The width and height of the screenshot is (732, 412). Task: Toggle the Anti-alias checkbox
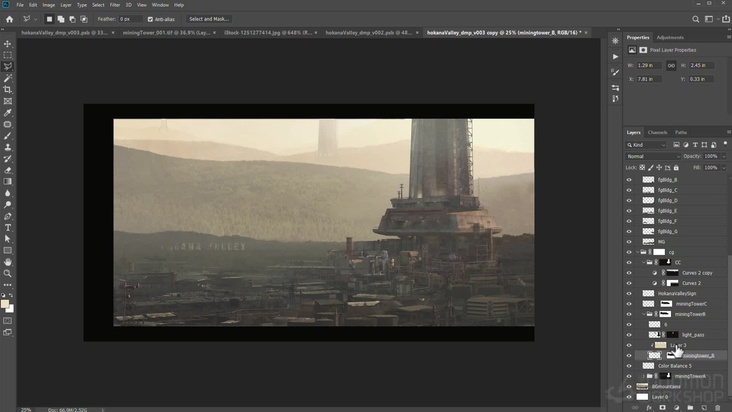click(x=150, y=19)
